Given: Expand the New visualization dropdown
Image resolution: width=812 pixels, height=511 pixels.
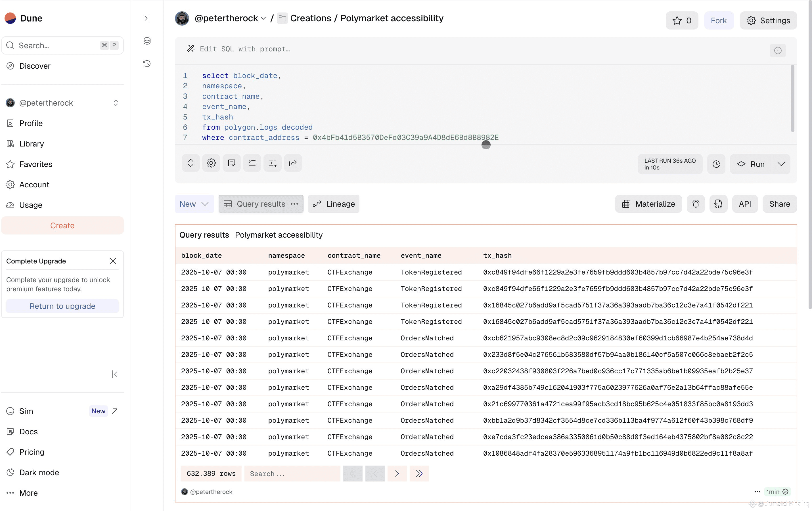Looking at the screenshot, I should (x=194, y=204).
